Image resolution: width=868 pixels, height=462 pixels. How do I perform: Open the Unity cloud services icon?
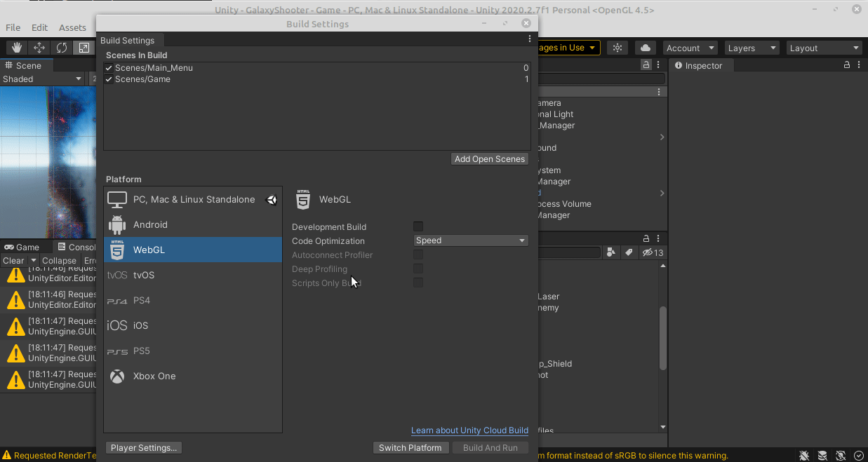[x=646, y=48]
